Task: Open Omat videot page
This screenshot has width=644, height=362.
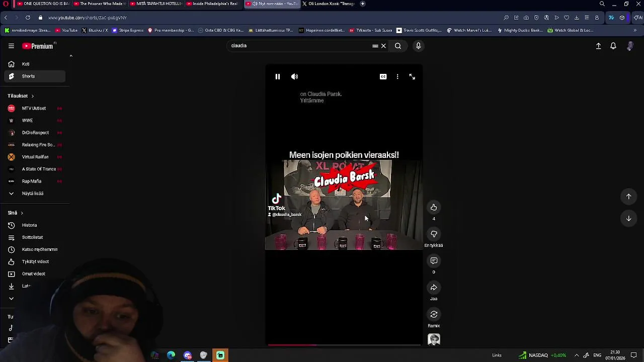Action: [35, 274]
